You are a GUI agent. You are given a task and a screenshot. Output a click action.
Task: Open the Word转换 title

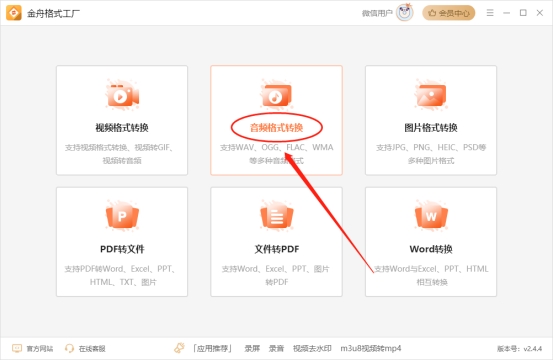coord(431,249)
